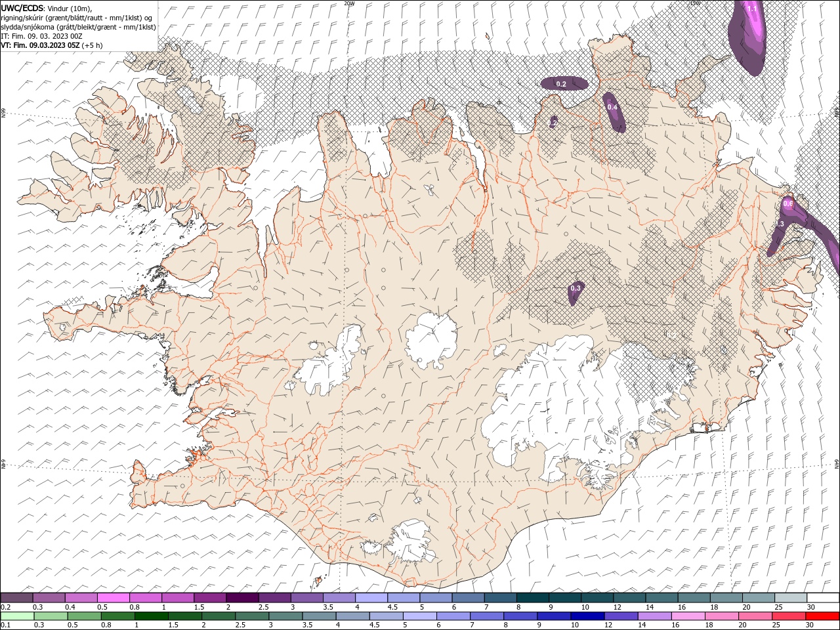Click the UWC/ECDS title text
The image size is (840, 630).
click(x=22, y=8)
